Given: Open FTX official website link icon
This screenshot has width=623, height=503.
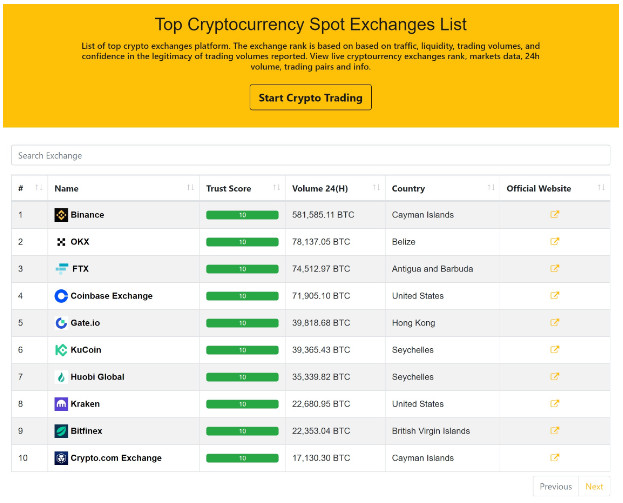Looking at the screenshot, I should coord(554,269).
